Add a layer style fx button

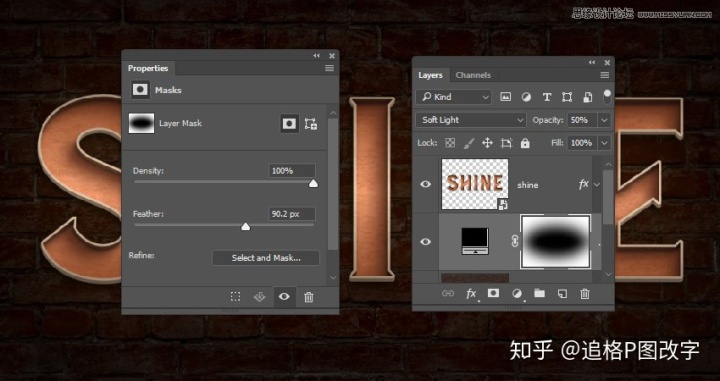click(471, 294)
